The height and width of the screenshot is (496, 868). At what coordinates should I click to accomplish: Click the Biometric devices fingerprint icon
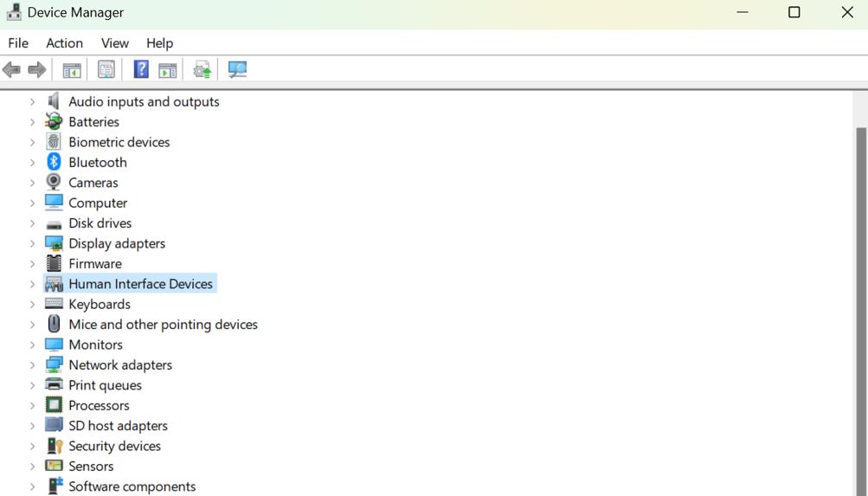pyautogui.click(x=54, y=142)
